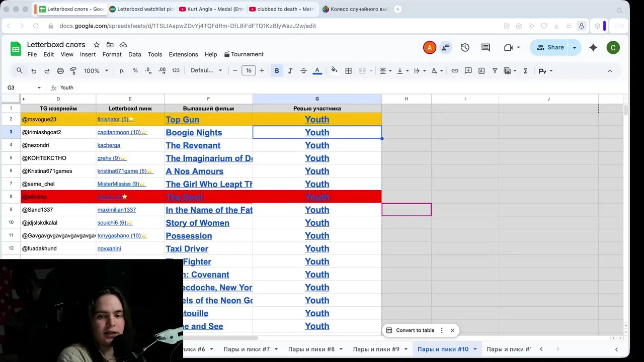Open Пары и пики #10 tab menu arrow
The image size is (644, 362).
(475, 349)
